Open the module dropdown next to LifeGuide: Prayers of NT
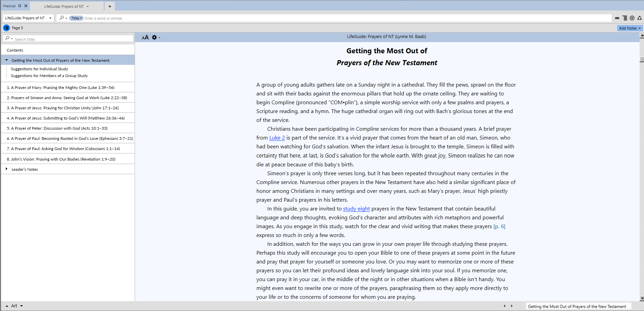Image resolution: width=644 pixels, height=311 pixels. (x=50, y=18)
